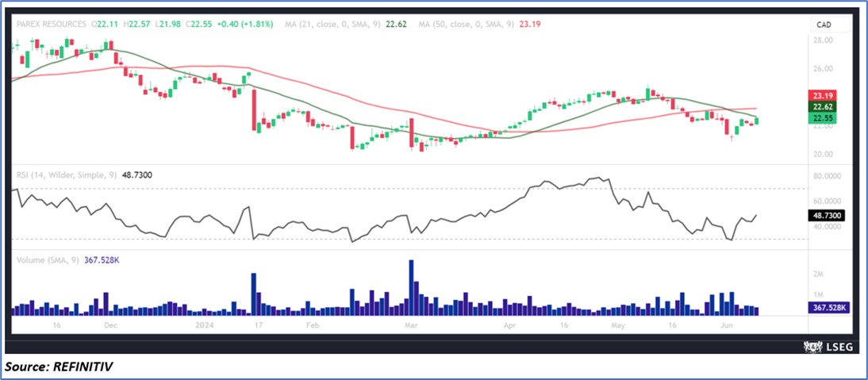The image size is (868, 380).
Task: Click the black 48.7300 RSI axis tag
Action: [827, 217]
